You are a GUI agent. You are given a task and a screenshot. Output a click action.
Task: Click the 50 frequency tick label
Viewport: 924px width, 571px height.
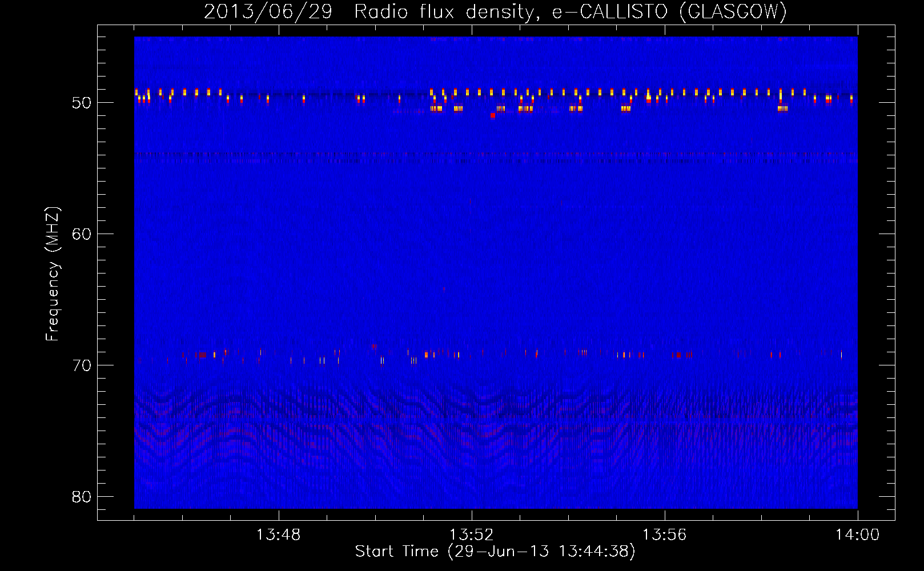82,103
